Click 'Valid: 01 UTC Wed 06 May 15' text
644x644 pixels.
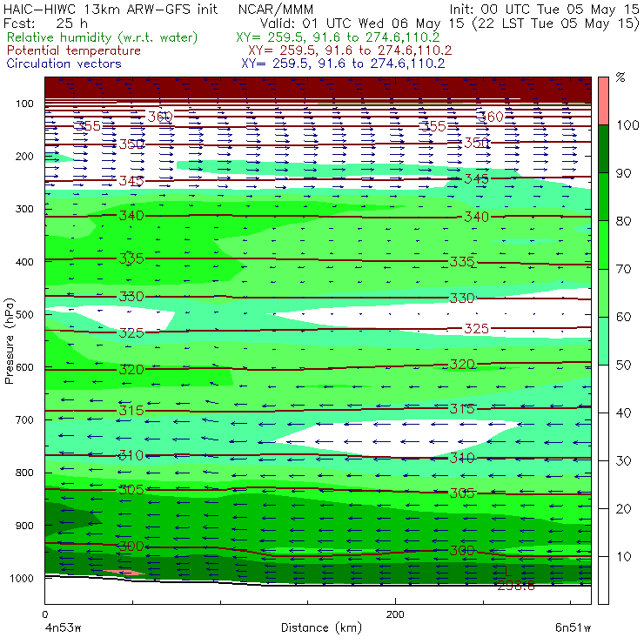tap(365, 23)
